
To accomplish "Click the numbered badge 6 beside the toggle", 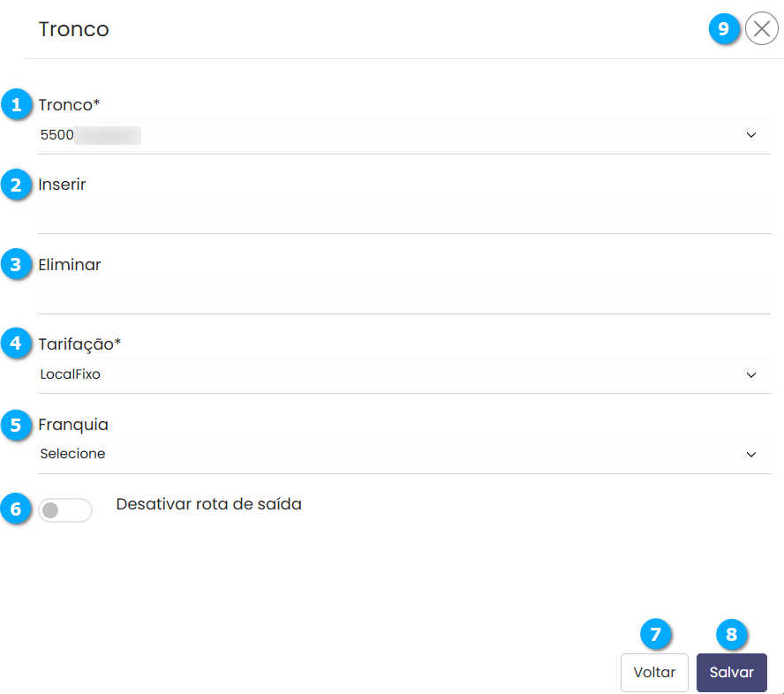I will 16,509.
